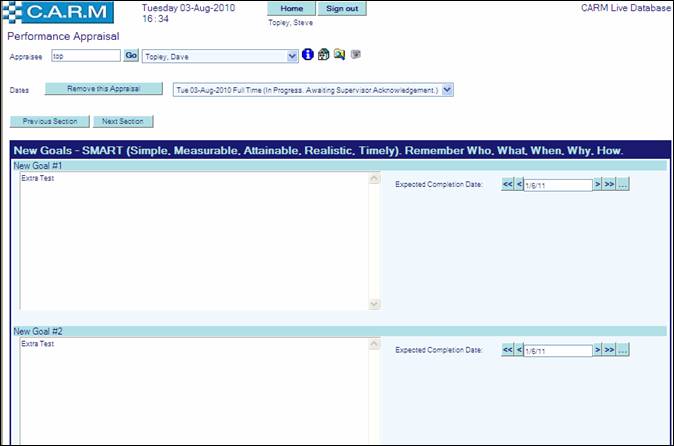Viewport: 674px width, 446px height.
Task: Click into the New Goal #1 text area
Action: (x=190, y=240)
